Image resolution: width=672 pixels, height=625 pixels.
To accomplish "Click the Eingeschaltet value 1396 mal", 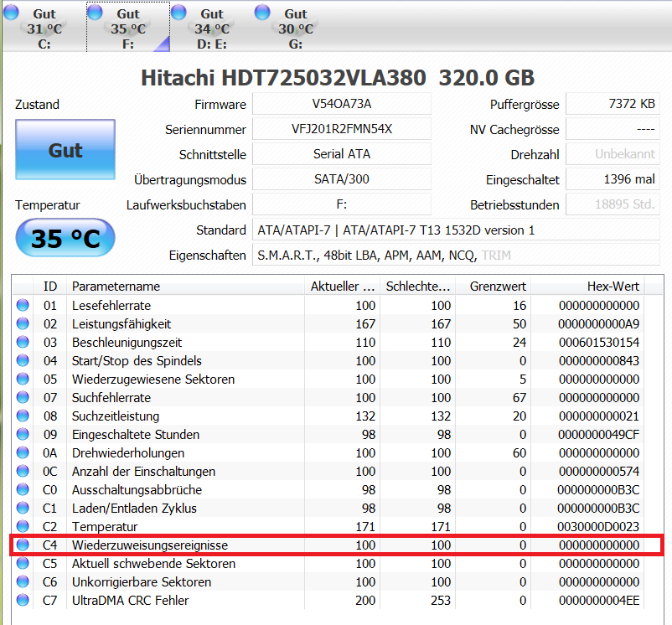I will (x=613, y=179).
